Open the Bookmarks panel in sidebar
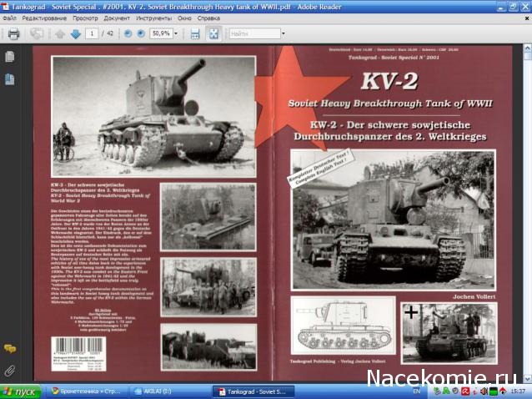The width and height of the screenshot is (532, 399). 9,79
